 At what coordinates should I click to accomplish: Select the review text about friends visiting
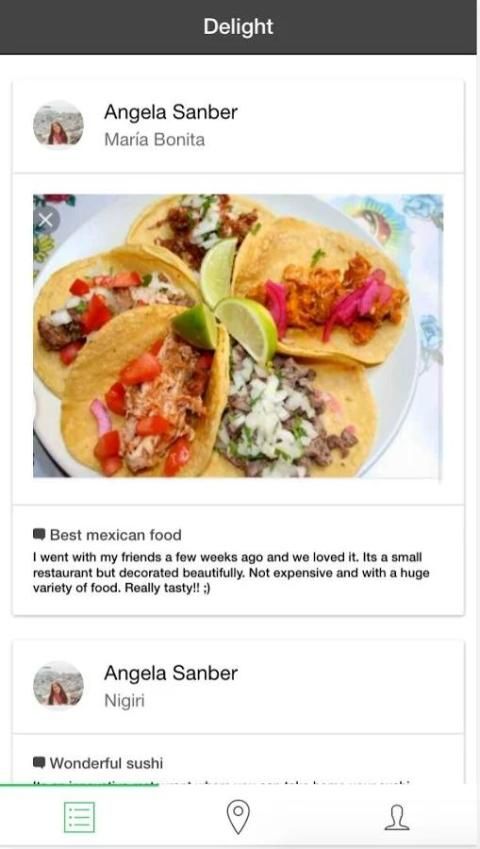tap(231, 573)
